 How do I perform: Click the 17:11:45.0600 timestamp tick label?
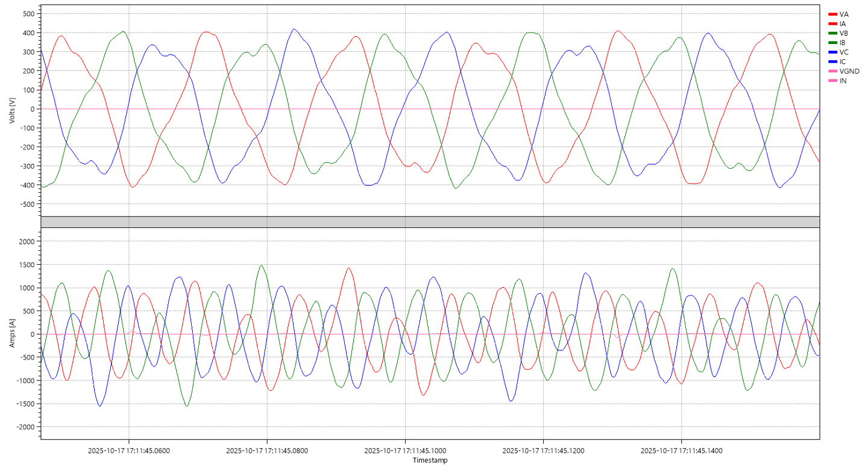[x=128, y=450]
